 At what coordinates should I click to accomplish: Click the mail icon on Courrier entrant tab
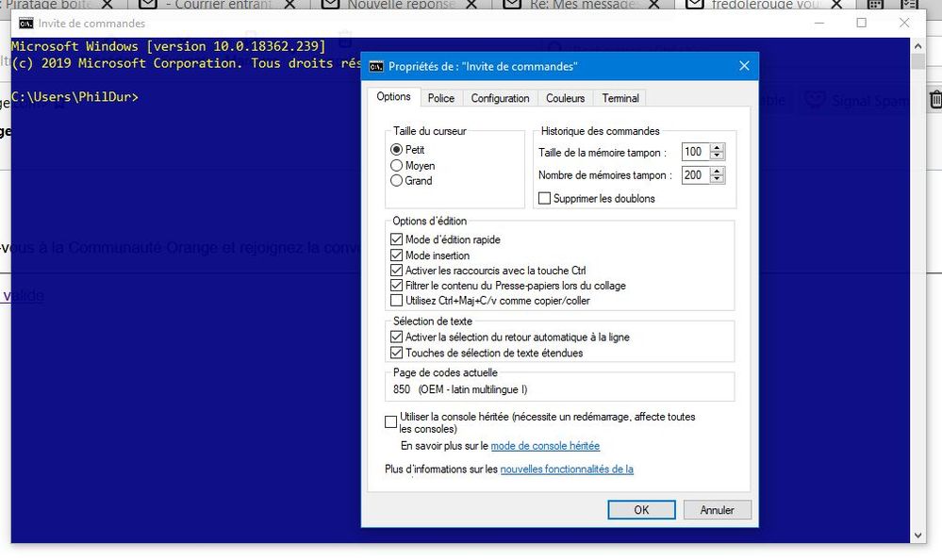(x=148, y=5)
